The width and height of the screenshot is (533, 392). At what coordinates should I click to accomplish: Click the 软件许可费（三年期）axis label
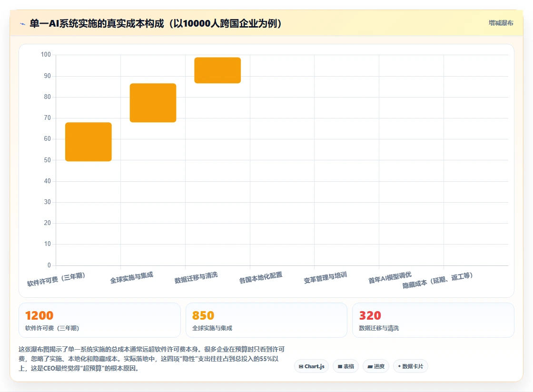57,279
